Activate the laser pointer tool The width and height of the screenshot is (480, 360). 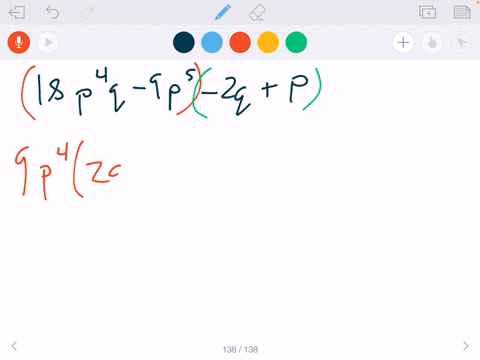461,42
